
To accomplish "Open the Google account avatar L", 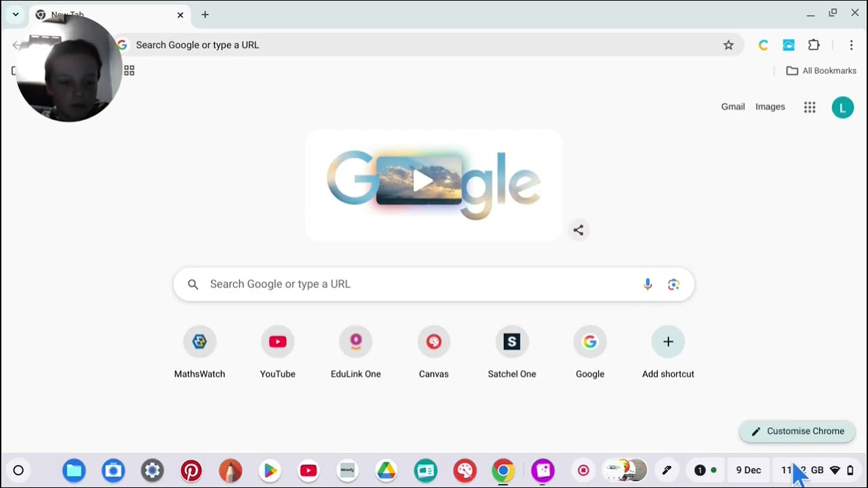I will coord(843,107).
